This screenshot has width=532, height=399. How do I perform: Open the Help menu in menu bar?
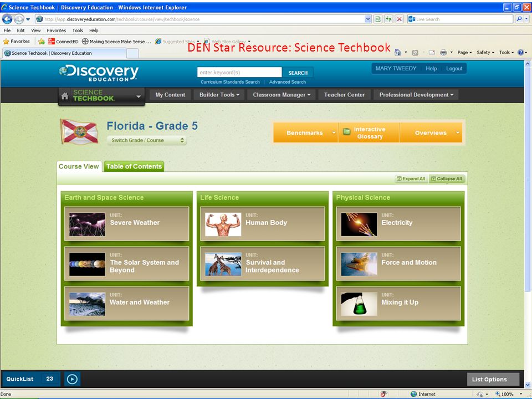94,30
